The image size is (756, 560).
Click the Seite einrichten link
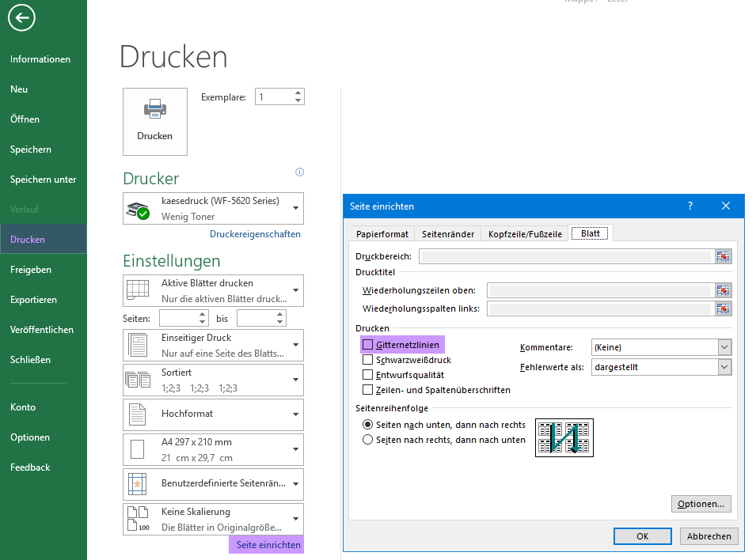[268, 545]
